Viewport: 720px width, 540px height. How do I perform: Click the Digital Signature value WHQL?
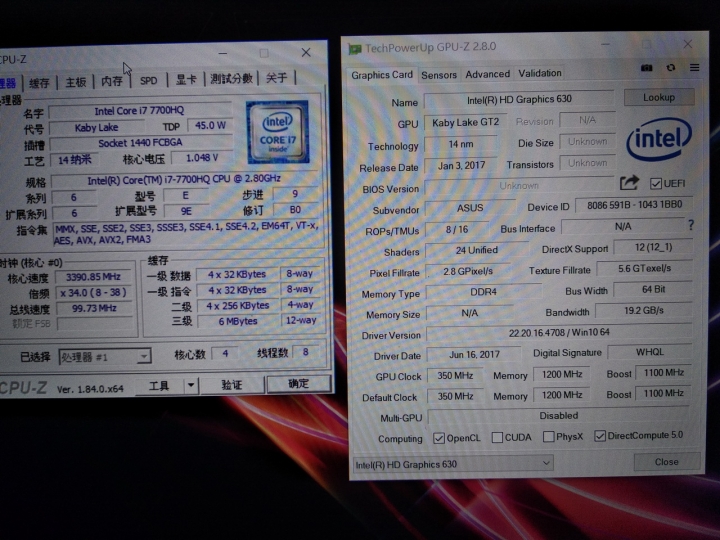tap(650, 352)
